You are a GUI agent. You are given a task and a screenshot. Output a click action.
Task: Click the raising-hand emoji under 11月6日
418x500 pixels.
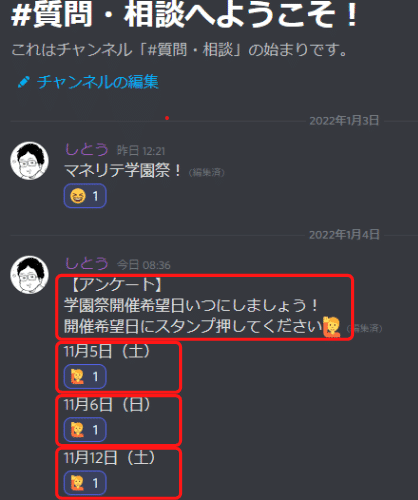click(77, 430)
